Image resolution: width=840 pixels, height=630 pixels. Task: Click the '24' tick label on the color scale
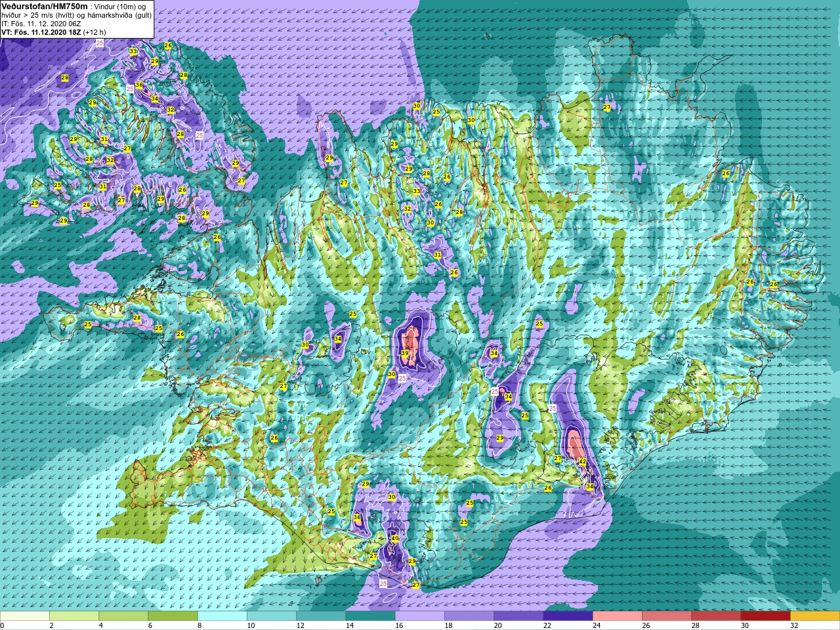coord(597,625)
